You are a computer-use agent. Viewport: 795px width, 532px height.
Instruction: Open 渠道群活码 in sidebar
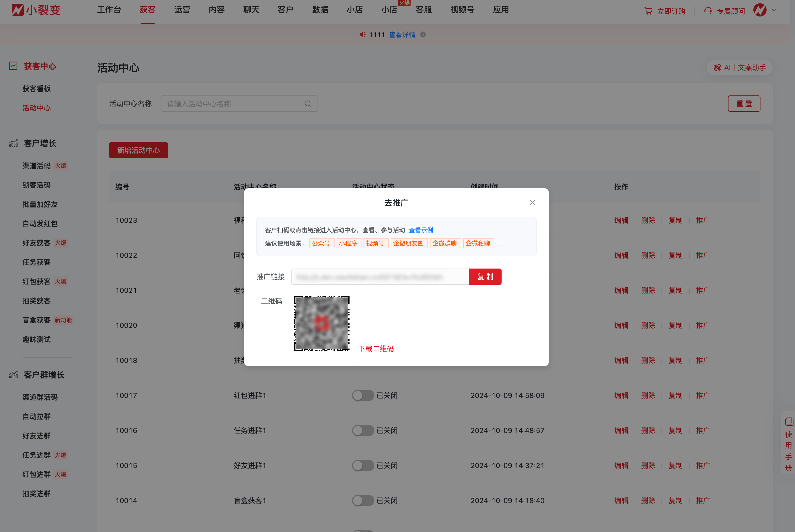pos(40,397)
